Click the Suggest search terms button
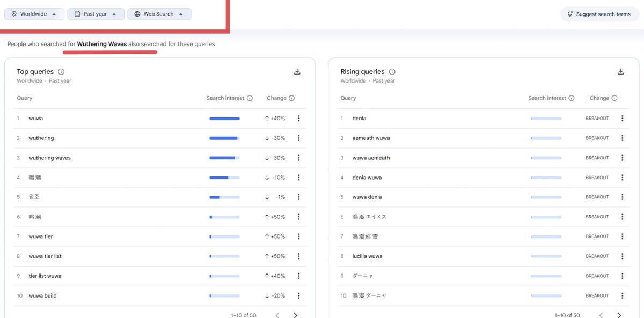This screenshot has width=644, height=318. (x=599, y=14)
